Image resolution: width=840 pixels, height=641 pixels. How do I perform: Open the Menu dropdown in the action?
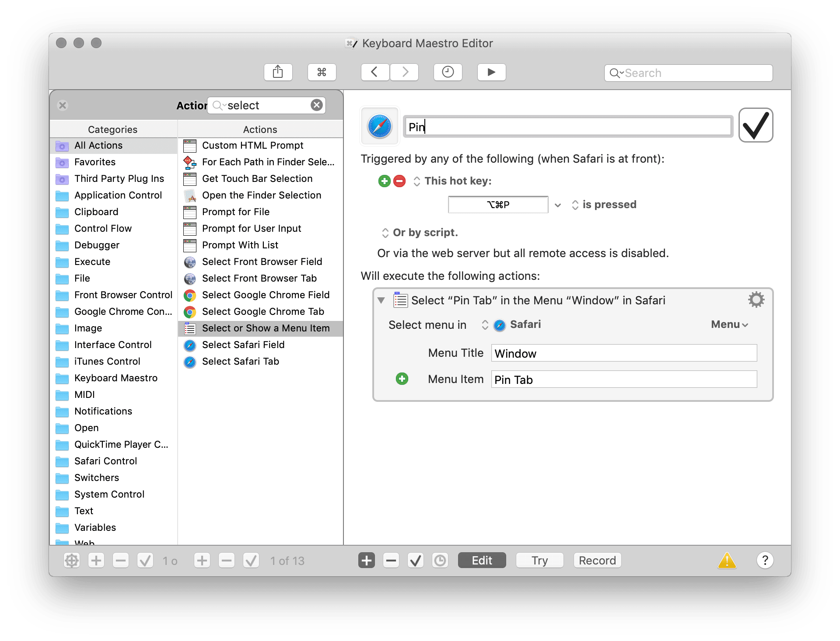[x=729, y=324]
